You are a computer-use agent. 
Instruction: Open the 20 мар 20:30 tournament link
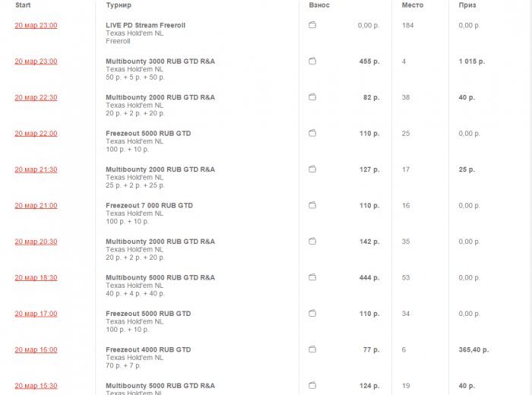click(36, 242)
